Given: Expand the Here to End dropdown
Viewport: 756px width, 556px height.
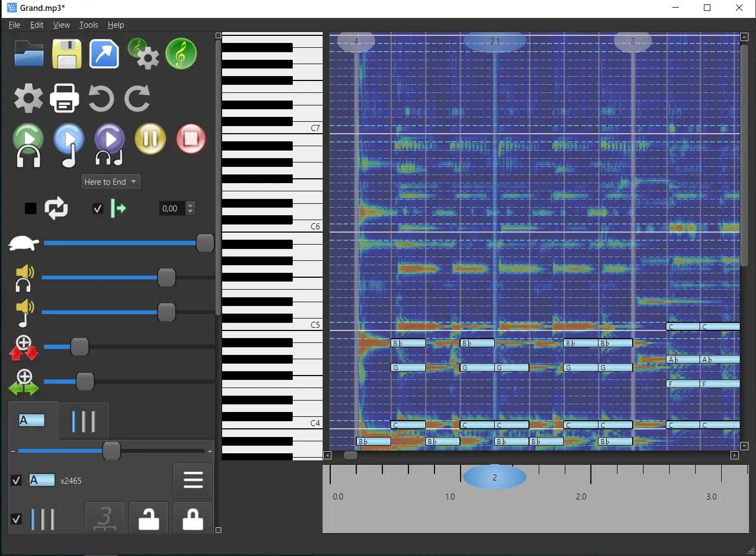Looking at the screenshot, I should click(111, 182).
